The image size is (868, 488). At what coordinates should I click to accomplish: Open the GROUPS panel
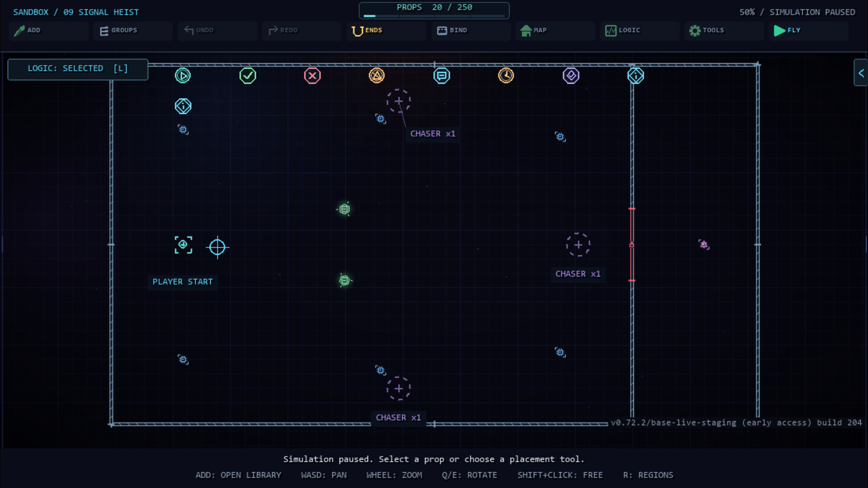coord(133,30)
